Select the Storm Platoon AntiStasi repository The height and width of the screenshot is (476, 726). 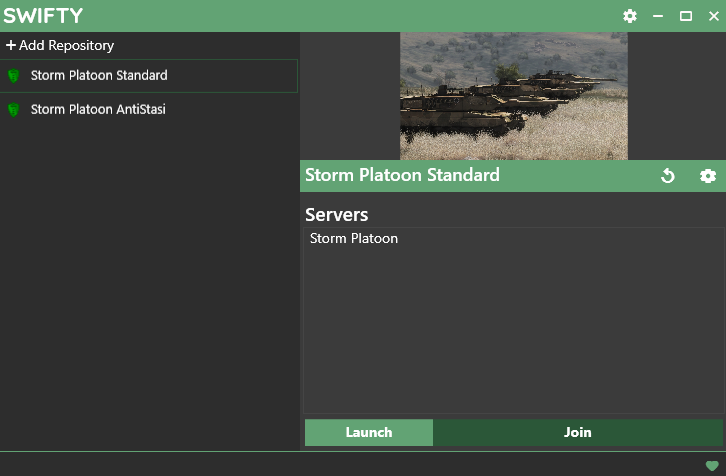[98, 110]
